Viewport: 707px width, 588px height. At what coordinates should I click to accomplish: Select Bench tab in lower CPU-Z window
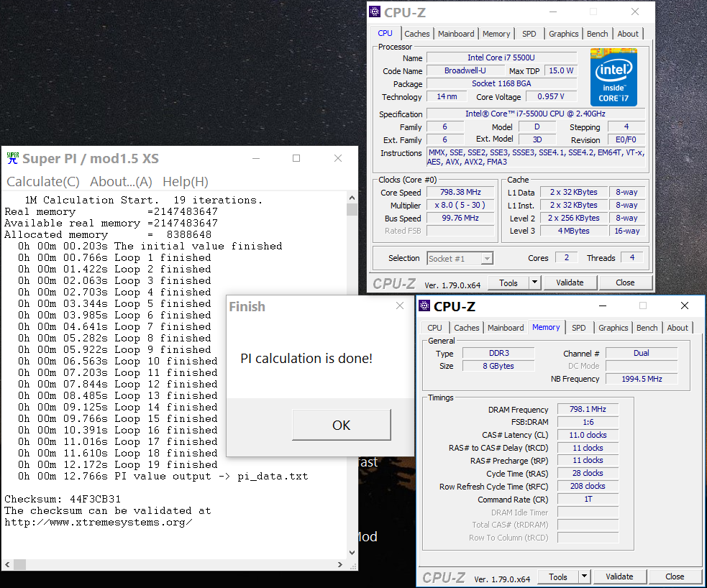(x=647, y=328)
